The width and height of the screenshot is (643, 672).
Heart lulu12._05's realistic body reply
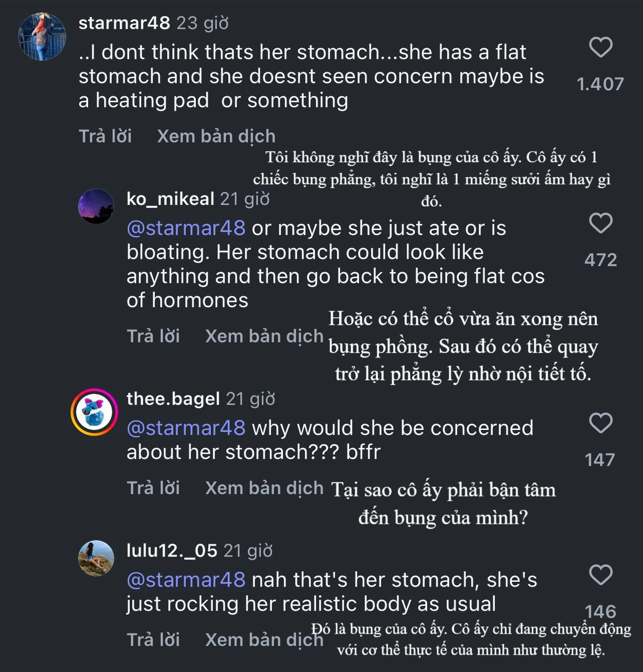(x=600, y=575)
